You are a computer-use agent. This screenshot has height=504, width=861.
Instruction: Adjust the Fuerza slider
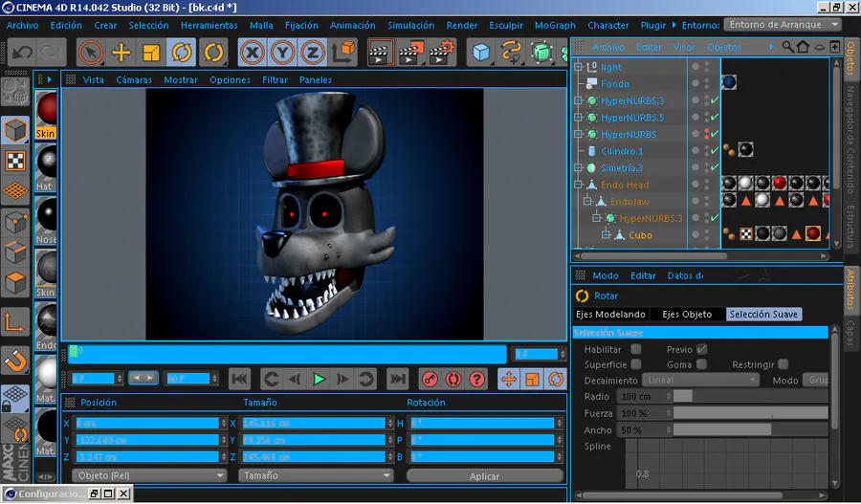(750, 413)
